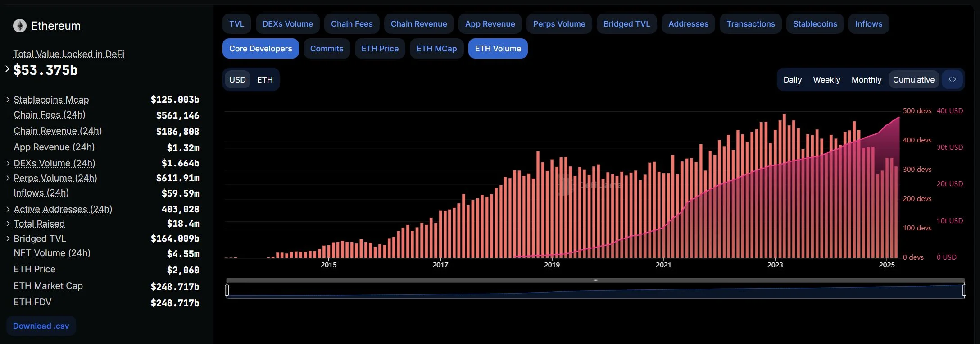Viewport: 980px width, 344px height.
Task: Click the embed code icon button
Action: pos(952,79)
